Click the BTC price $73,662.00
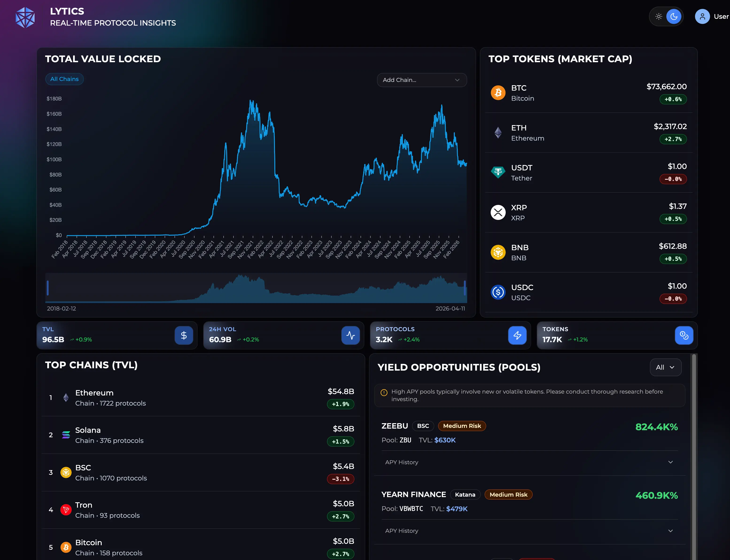Screen dimensions: 730x560 pos(666,87)
